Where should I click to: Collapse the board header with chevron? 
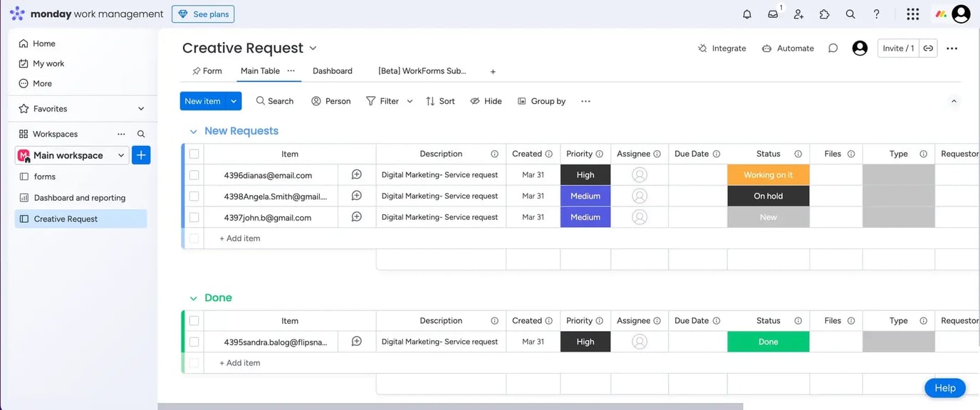click(954, 101)
